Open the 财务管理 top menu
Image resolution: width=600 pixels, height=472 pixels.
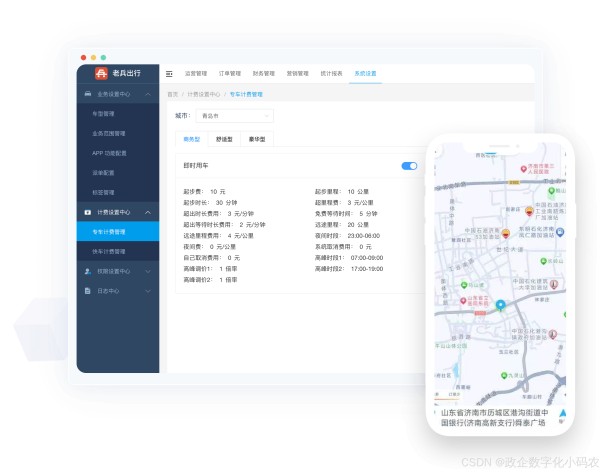tap(264, 73)
